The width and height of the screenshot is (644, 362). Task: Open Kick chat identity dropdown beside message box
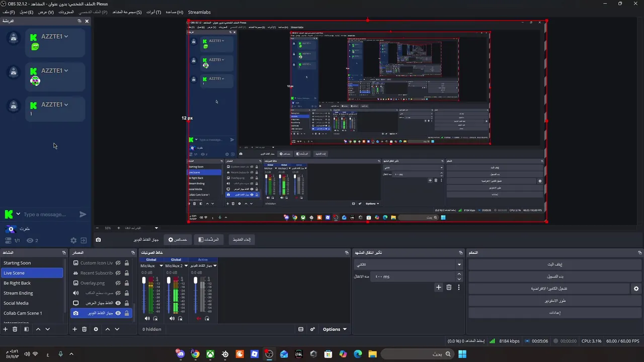[x=18, y=214]
